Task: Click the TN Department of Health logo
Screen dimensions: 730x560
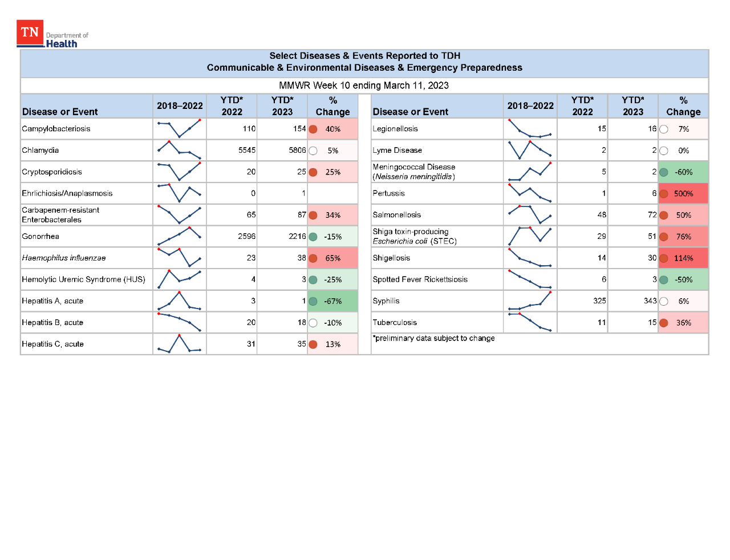Action: pyautogui.click(x=52, y=34)
